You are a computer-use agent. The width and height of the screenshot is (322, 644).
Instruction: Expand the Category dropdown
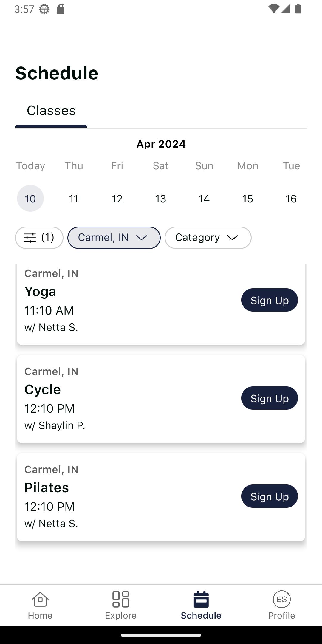tap(208, 238)
